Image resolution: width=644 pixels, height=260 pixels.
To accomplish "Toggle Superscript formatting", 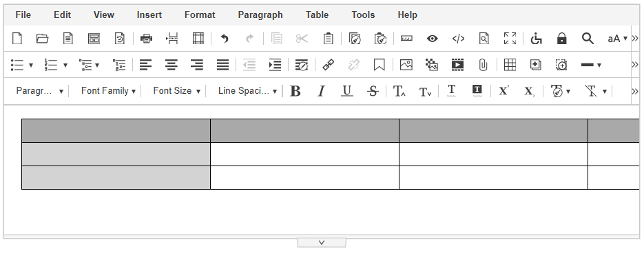I will tap(503, 91).
